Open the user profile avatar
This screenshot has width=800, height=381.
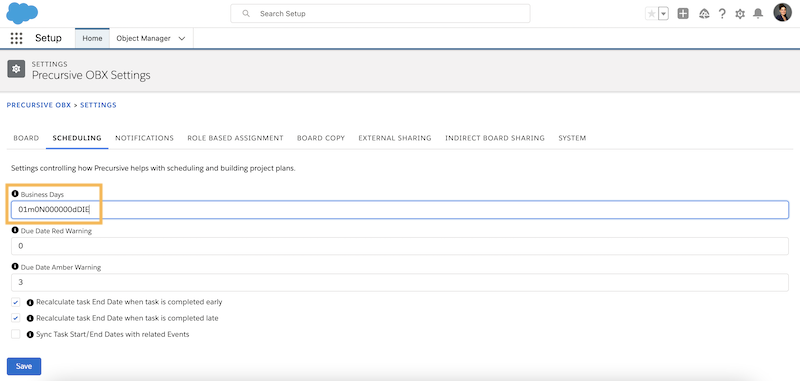pos(782,13)
